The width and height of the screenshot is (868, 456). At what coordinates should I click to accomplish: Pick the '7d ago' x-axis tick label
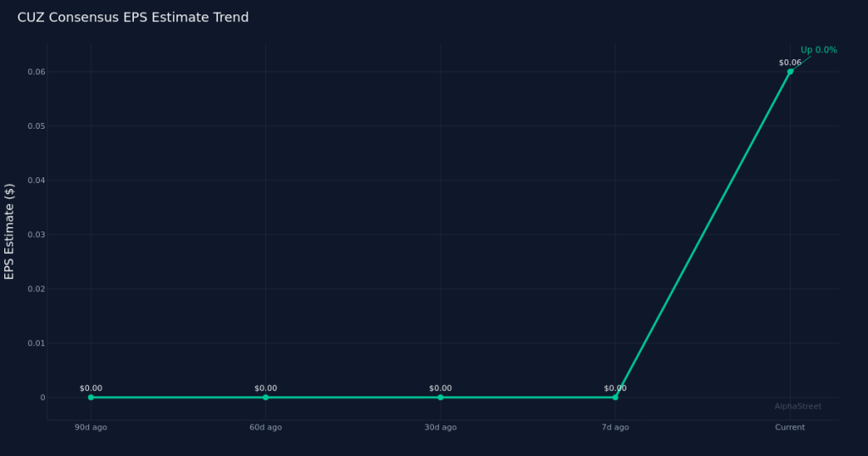coord(615,427)
